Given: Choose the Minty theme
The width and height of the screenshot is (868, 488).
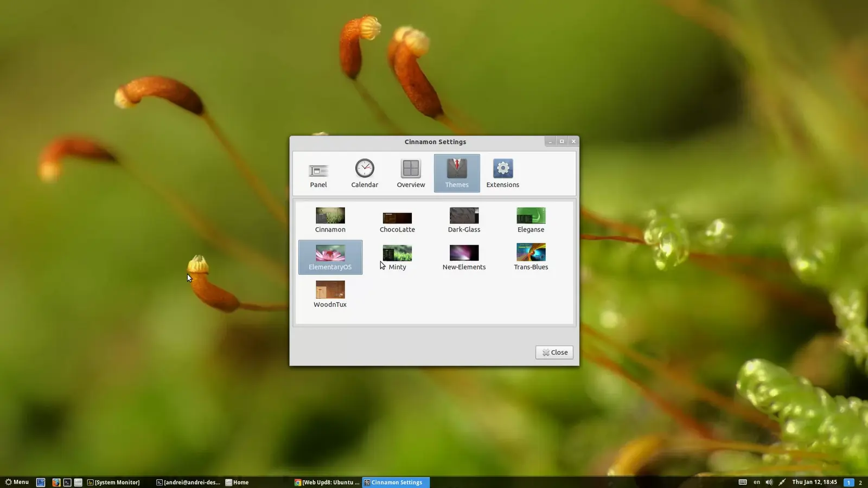Looking at the screenshot, I should 397,258.
